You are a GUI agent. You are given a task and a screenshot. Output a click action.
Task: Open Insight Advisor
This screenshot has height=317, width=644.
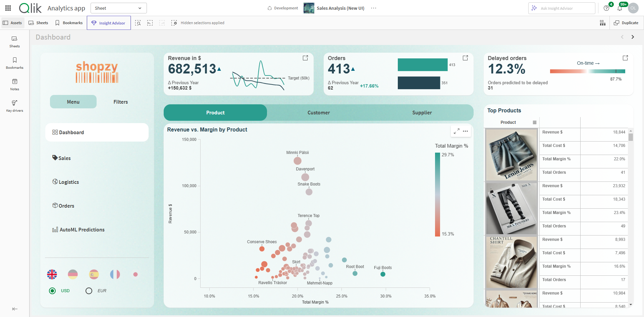[109, 23]
